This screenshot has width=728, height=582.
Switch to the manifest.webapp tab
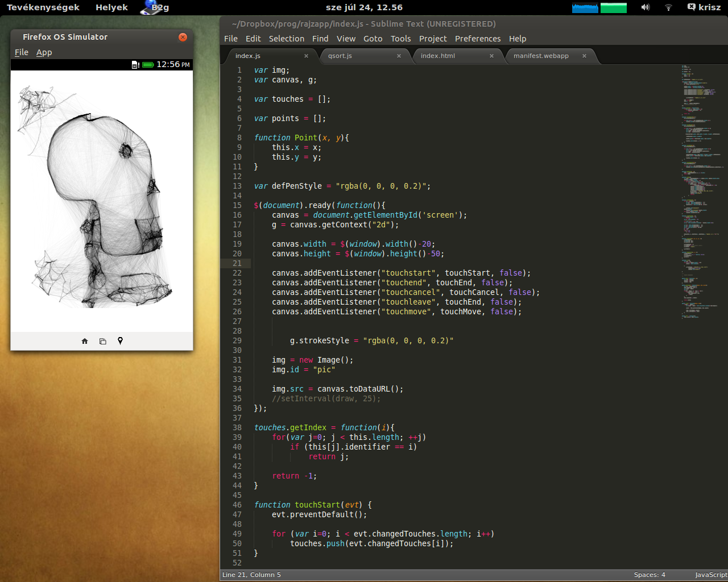tap(541, 56)
